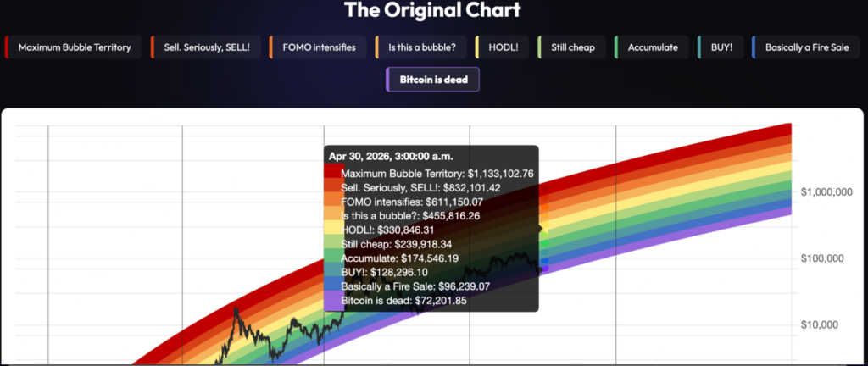868x366 pixels.
Task: Toggle the FOMO intensifies legend item
Action: [320, 47]
